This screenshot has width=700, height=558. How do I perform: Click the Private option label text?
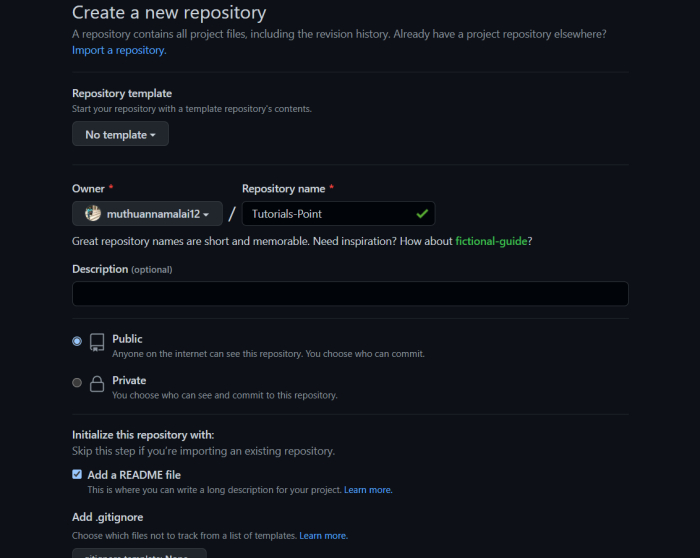tap(129, 380)
